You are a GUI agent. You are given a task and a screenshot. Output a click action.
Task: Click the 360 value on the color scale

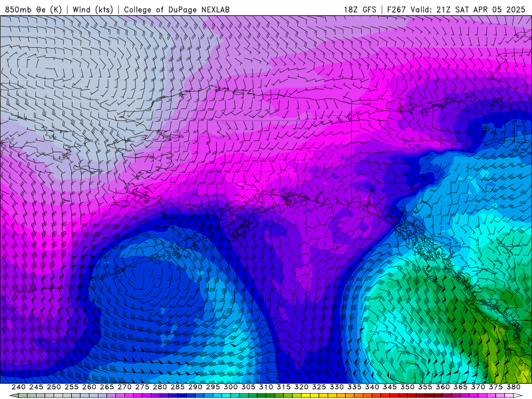coord(442,387)
